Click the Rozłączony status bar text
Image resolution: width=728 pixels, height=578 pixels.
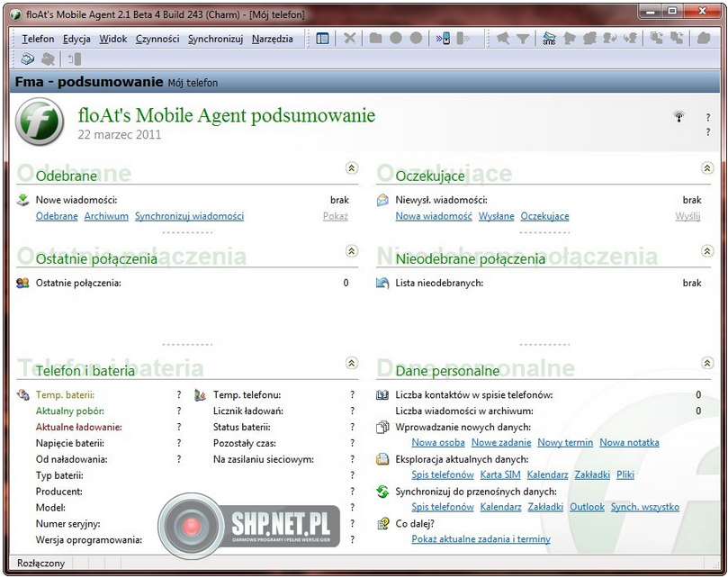[x=40, y=564]
